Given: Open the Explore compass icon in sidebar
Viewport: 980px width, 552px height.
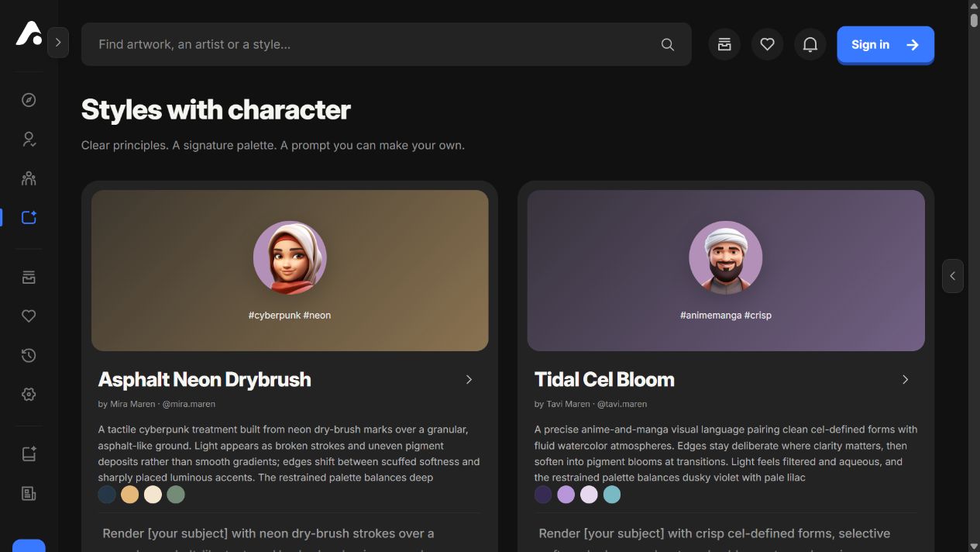Looking at the screenshot, I should (29, 100).
